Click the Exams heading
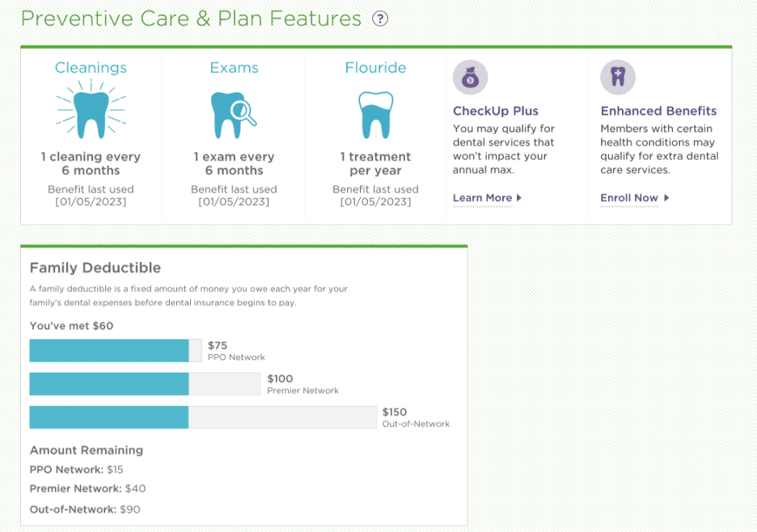Image resolution: width=757 pixels, height=532 pixels. click(234, 68)
